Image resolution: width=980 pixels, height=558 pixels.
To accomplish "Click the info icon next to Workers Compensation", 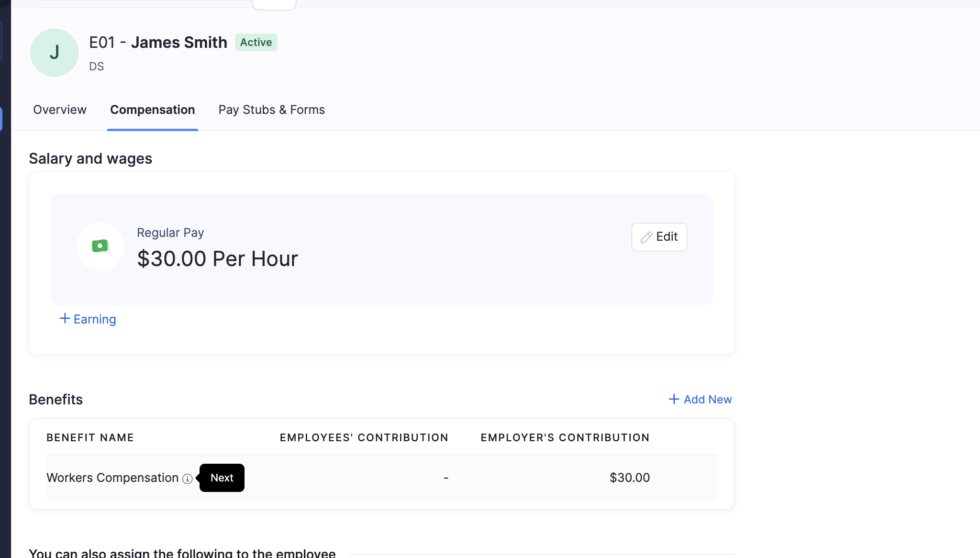I will 188,479.
